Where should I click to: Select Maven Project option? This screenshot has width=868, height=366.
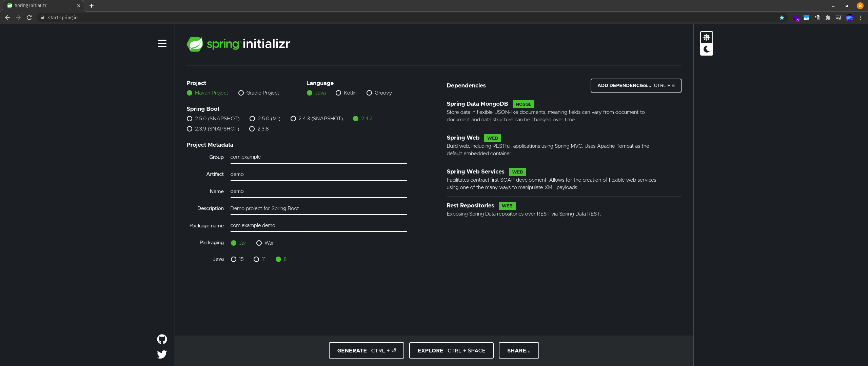tap(207, 93)
